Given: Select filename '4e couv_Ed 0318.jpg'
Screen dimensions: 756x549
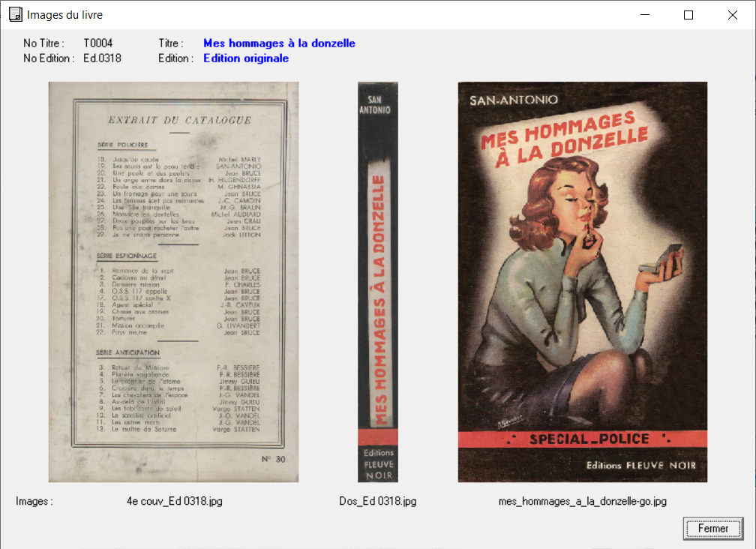Looking at the screenshot, I should coord(175,501).
